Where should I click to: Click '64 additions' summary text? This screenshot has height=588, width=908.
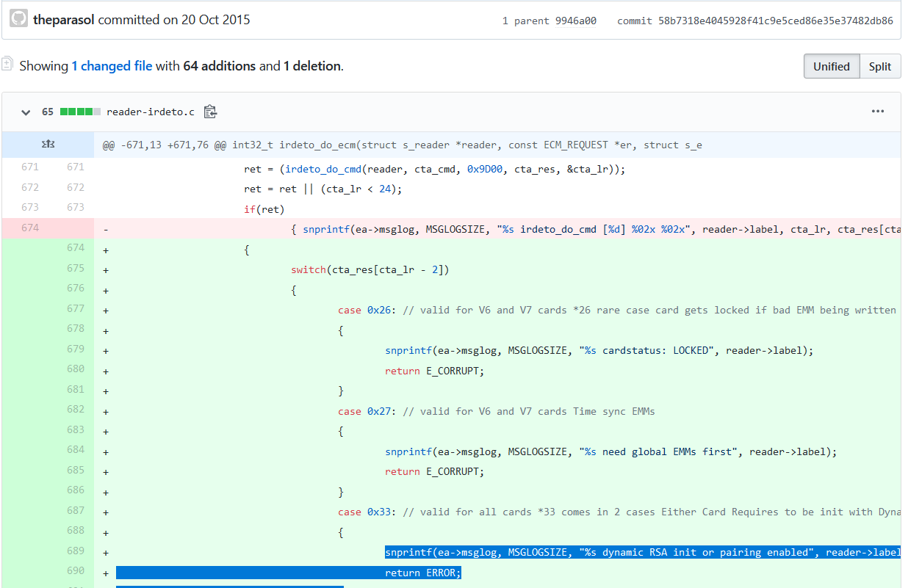click(220, 66)
